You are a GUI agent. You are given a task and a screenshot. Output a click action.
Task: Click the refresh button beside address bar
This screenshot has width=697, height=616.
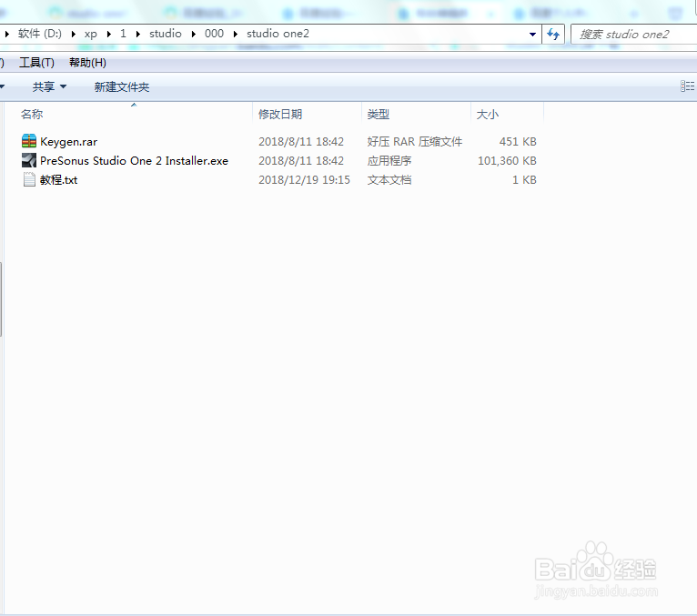pyautogui.click(x=553, y=35)
